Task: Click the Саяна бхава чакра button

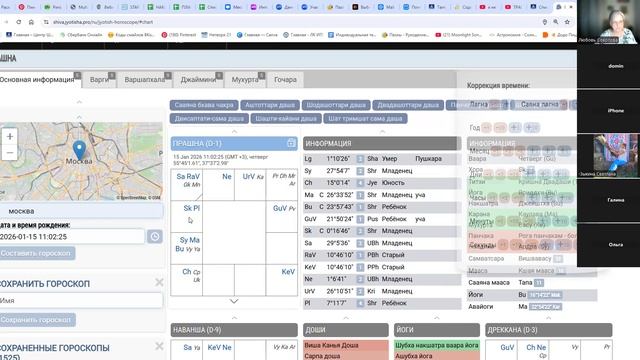Action: click(204, 105)
